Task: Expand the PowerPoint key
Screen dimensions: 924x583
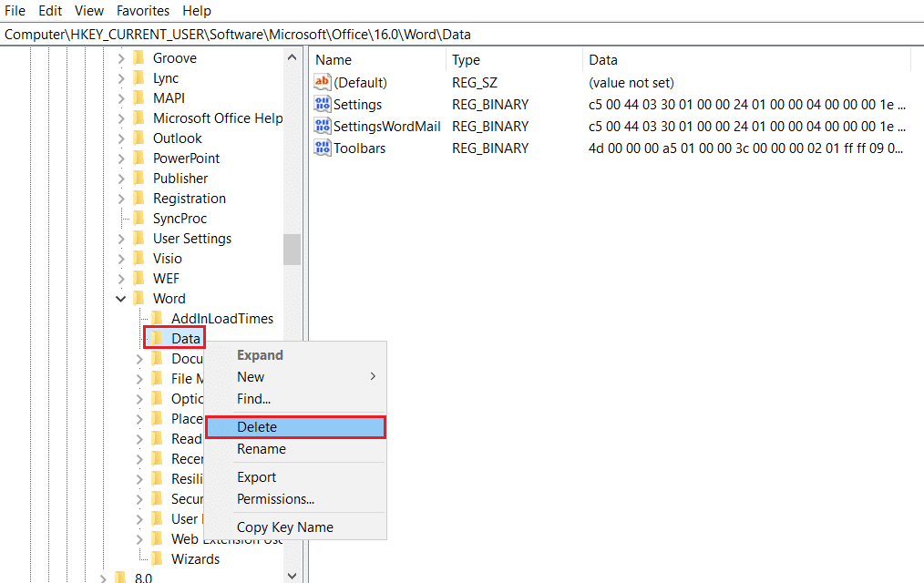Action: coord(121,159)
